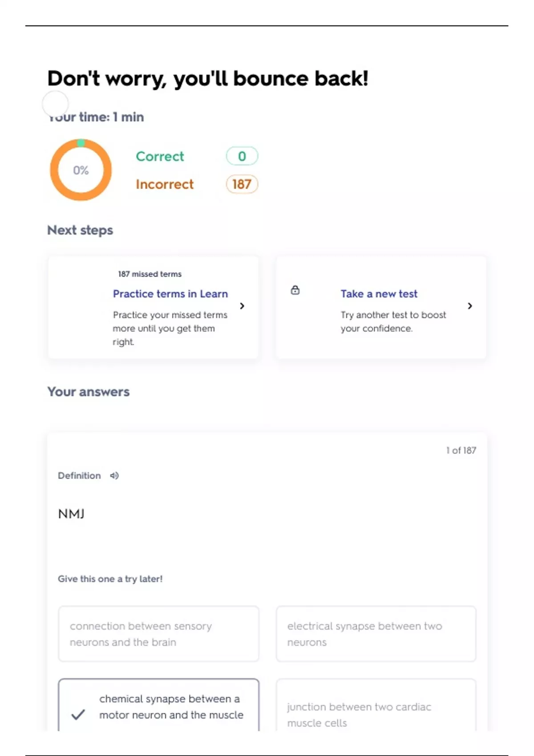Image resolution: width=534 pixels, height=756 pixels.
Task: Expand the Practice terms in Learn arrow
Action: [x=242, y=306]
